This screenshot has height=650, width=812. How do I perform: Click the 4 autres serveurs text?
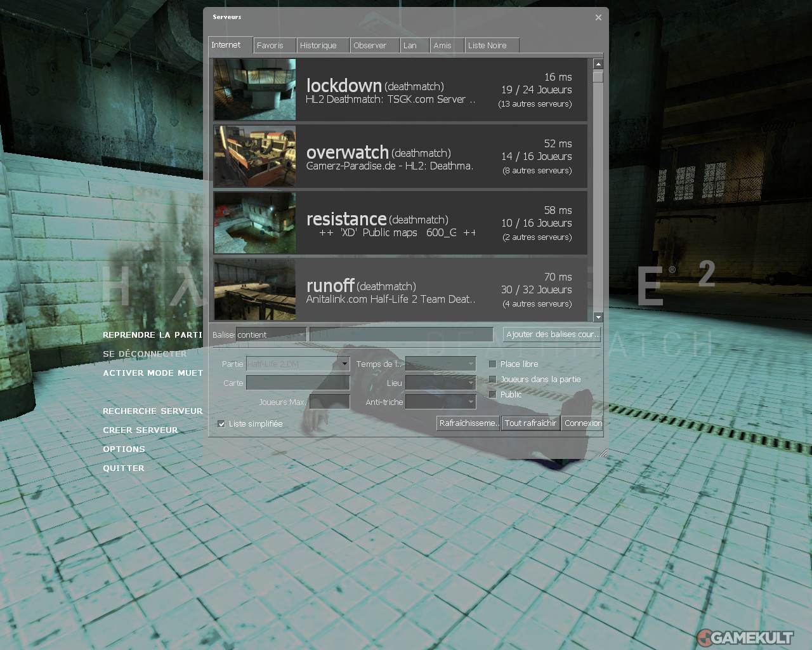pos(537,304)
